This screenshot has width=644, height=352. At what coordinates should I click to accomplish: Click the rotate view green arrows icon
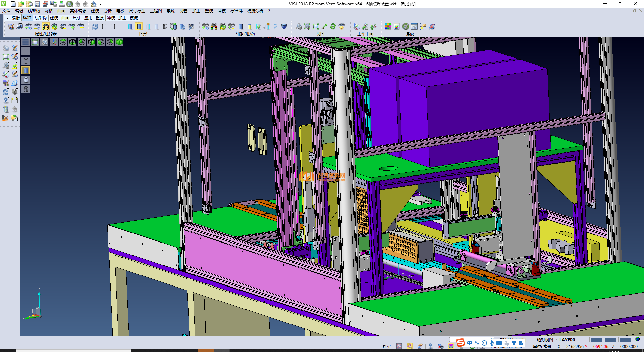[333, 26]
